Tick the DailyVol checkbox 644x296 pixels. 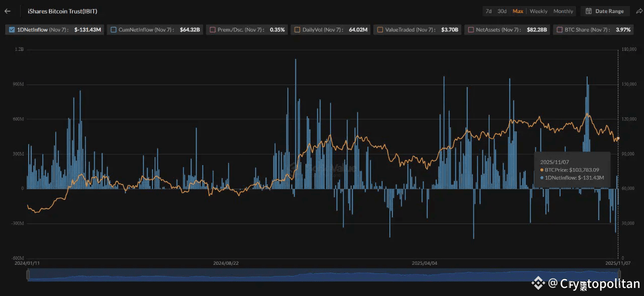297,30
